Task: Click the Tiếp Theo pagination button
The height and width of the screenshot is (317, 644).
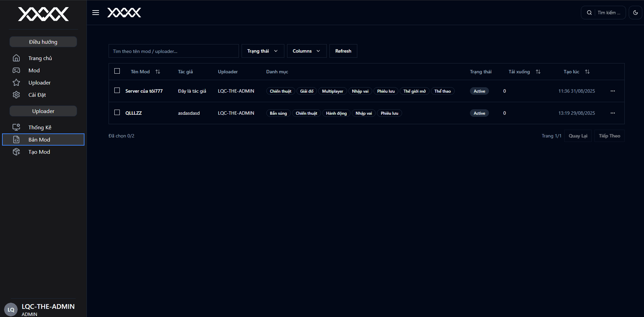Action: [x=609, y=136]
